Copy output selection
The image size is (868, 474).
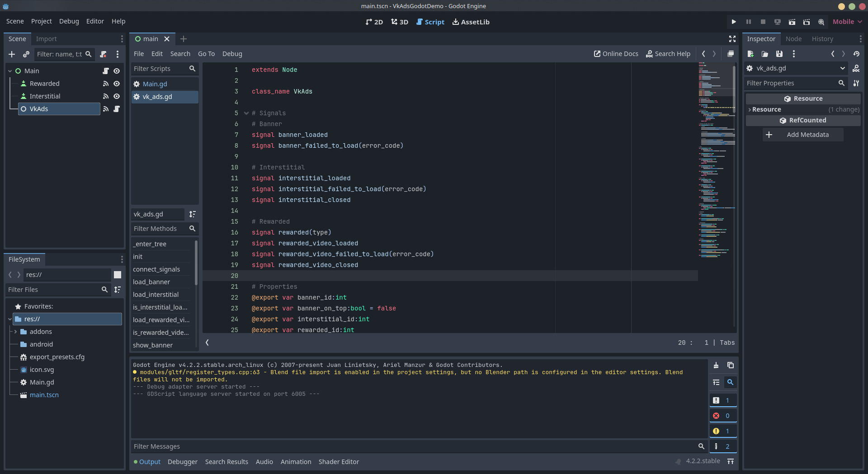click(x=731, y=365)
